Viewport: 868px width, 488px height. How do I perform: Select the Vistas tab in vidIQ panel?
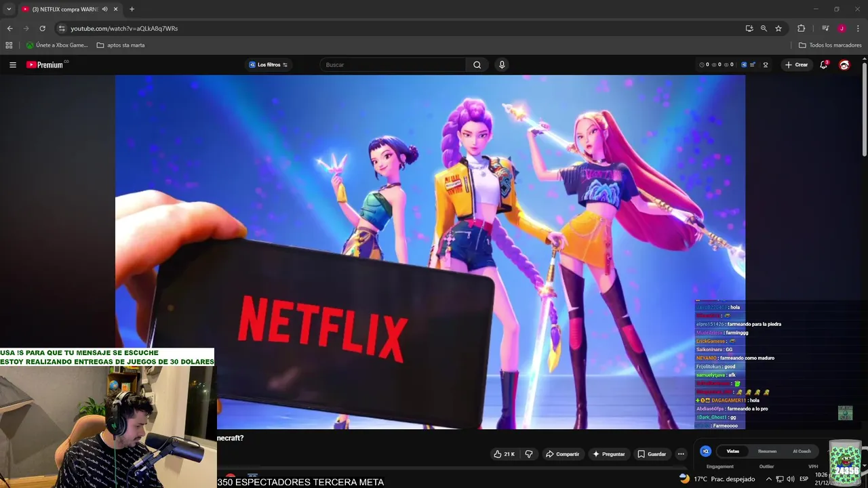[x=733, y=451]
